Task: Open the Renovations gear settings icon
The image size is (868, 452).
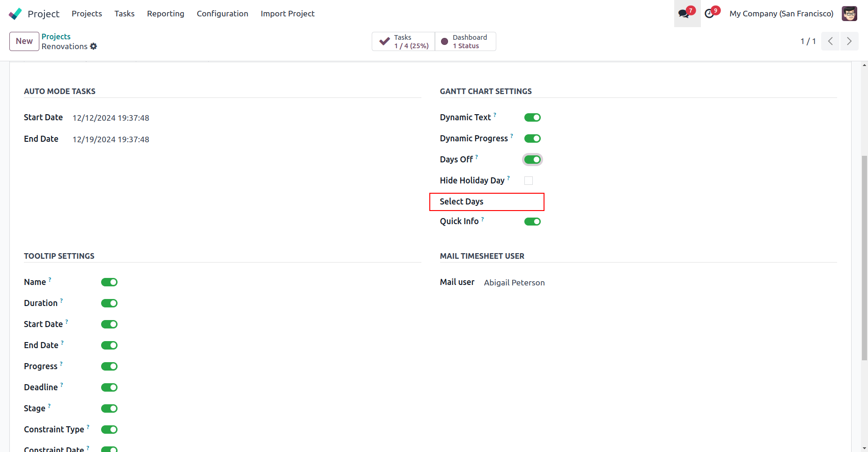Action: pos(94,46)
